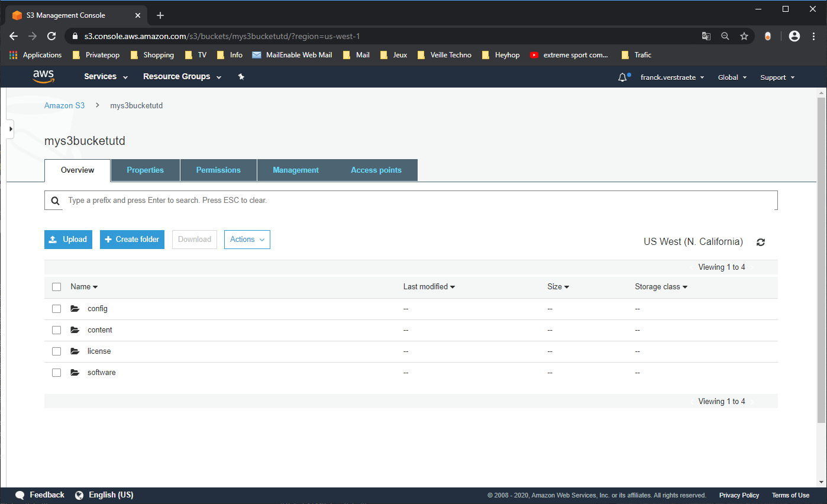Click the Create folder button
The height and width of the screenshot is (504, 827).
[132, 240]
